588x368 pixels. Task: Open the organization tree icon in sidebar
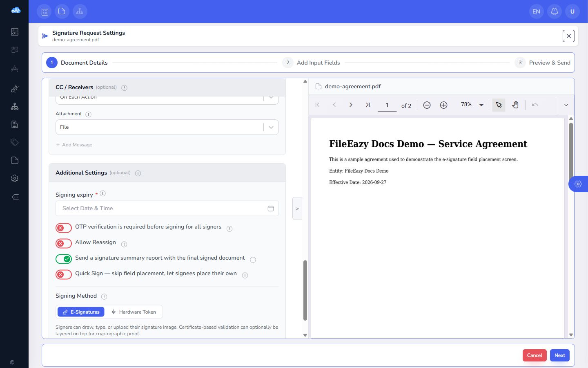[x=15, y=106]
